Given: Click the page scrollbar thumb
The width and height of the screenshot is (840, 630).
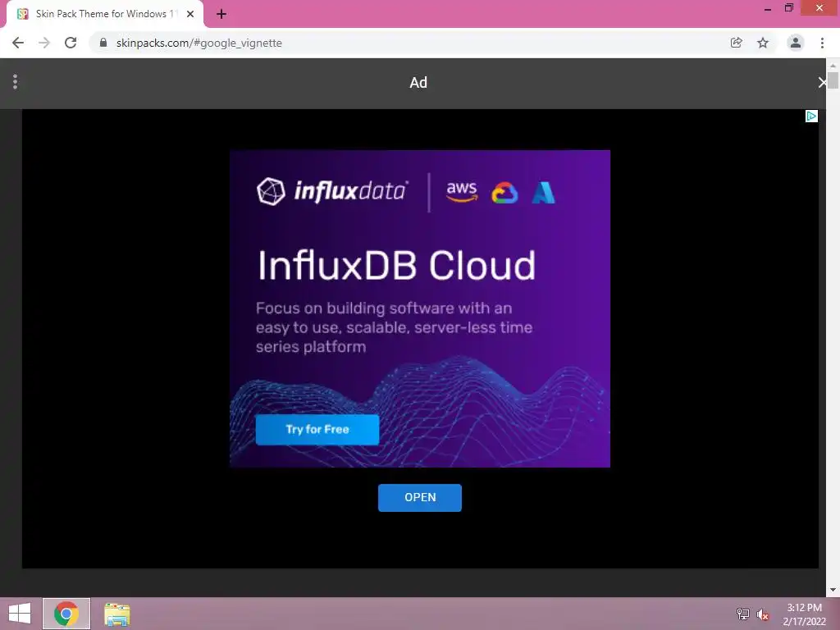Looking at the screenshot, I should 833,80.
